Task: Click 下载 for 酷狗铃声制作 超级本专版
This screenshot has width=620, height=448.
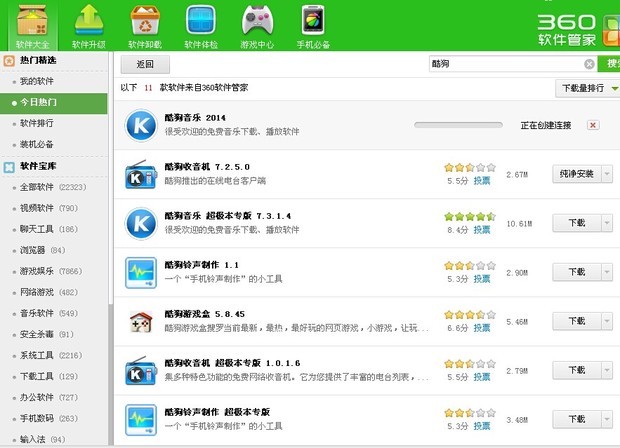Action: (577, 419)
